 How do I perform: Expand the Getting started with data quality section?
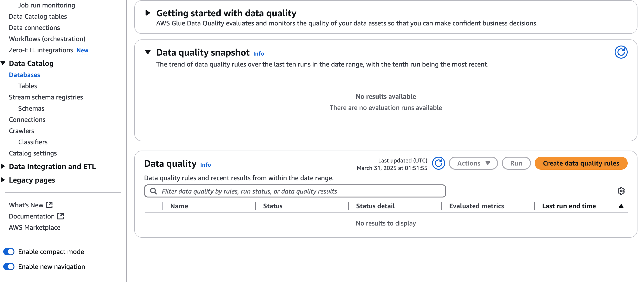148,13
